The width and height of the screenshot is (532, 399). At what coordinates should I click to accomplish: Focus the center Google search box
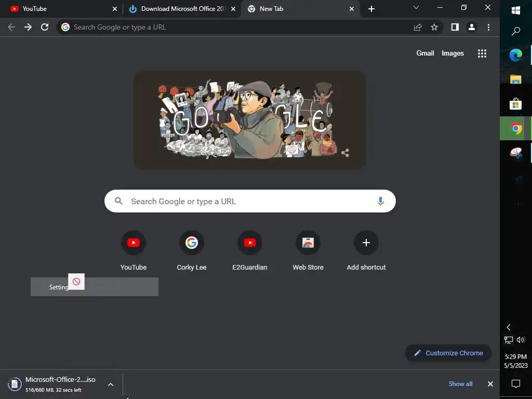[250, 201]
